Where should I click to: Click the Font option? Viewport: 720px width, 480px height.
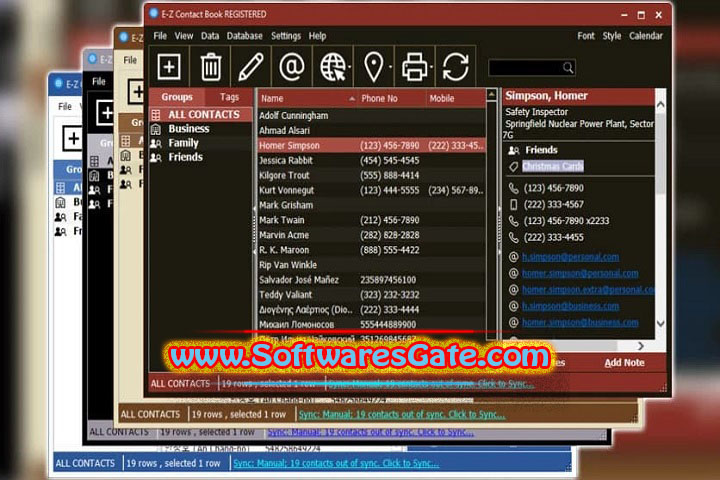tap(586, 36)
